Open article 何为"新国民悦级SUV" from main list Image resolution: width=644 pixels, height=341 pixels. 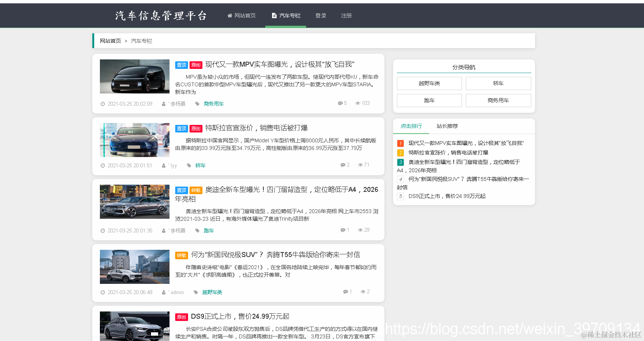tap(275, 255)
